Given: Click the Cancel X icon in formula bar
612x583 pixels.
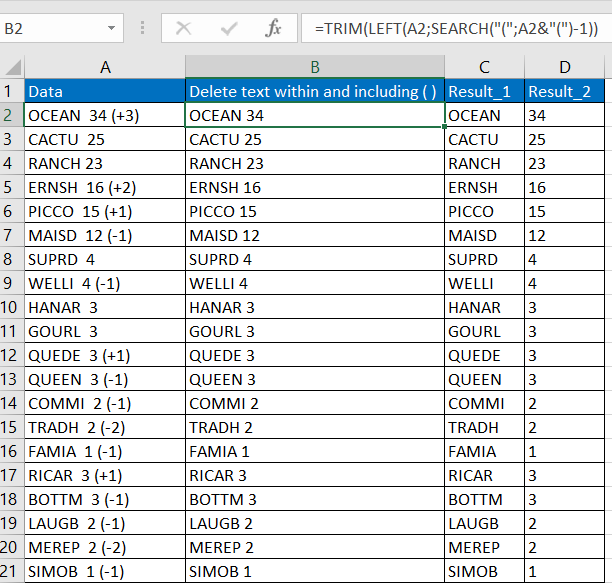Looking at the screenshot, I should pyautogui.click(x=184, y=28).
